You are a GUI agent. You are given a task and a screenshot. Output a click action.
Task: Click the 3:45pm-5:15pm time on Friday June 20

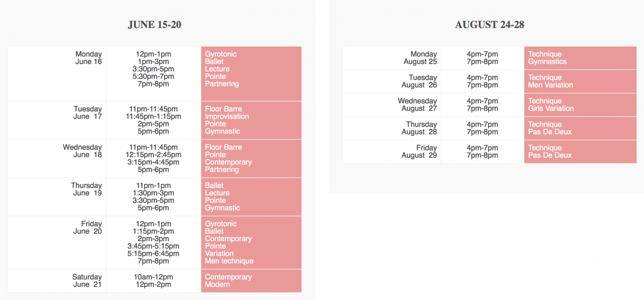153,246
